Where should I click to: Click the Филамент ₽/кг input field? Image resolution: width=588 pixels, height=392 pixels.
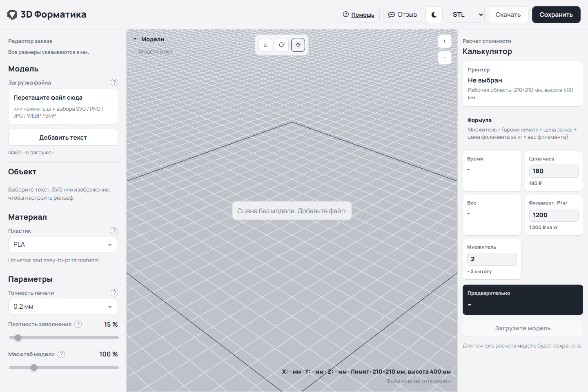[554, 215]
